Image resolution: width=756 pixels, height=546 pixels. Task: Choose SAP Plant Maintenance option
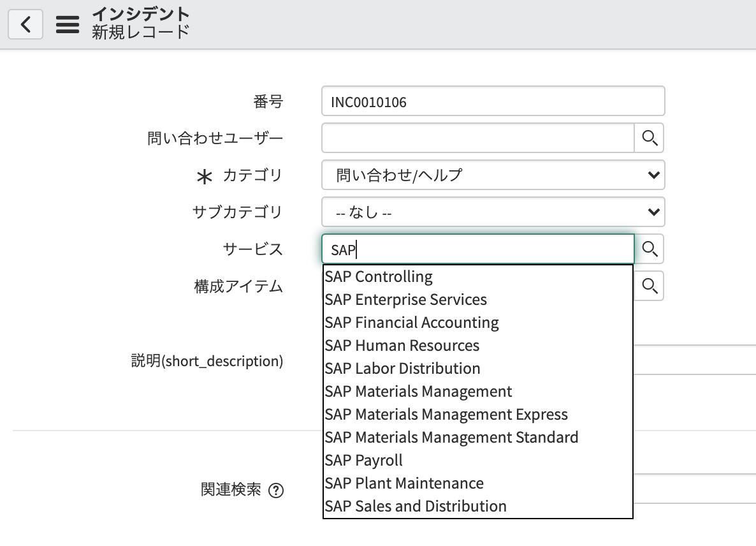click(404, 483)
